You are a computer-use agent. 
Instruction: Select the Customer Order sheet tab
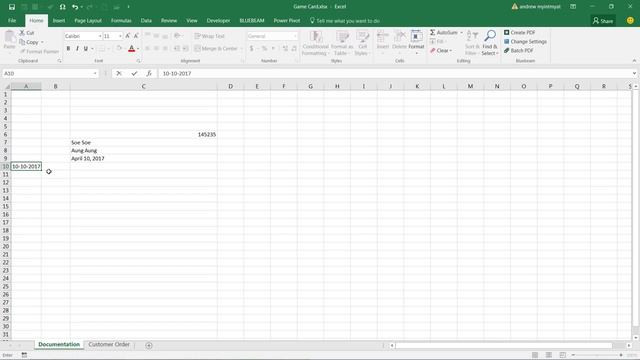coord(109,344)
